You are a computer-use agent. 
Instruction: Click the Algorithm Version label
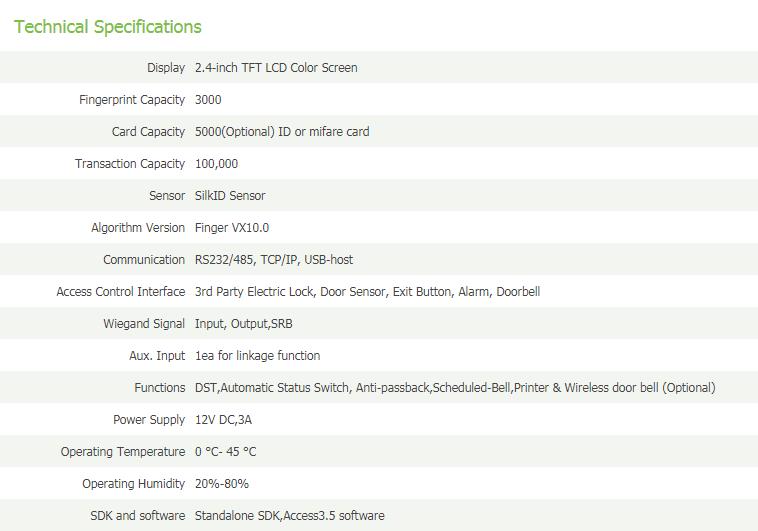[x=138, y=227]
